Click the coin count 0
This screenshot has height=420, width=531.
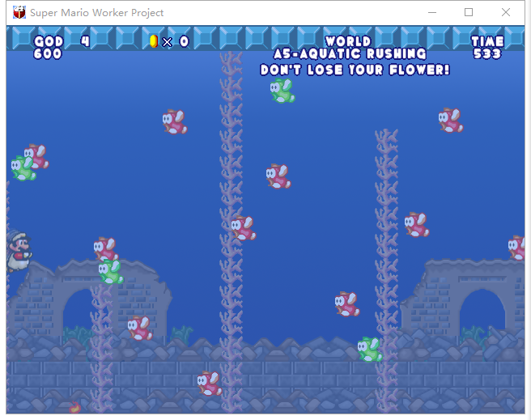tap(184, 41)
